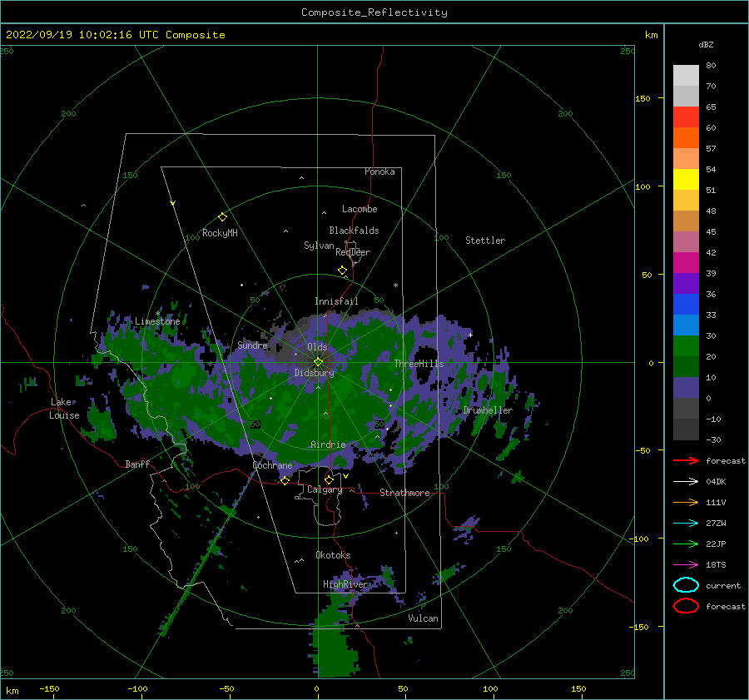
Task: Click the dBZ legend heading
Action: tap(706, 44)
